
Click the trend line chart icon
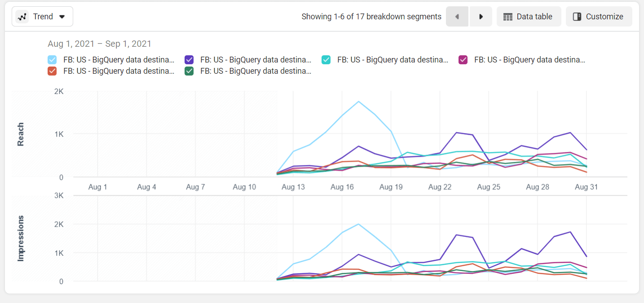(x=22, y=17)
